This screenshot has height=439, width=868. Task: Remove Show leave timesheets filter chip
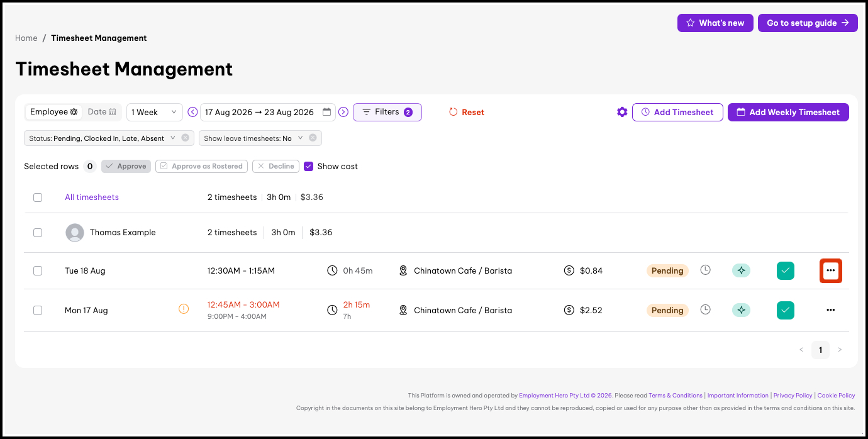313,138
